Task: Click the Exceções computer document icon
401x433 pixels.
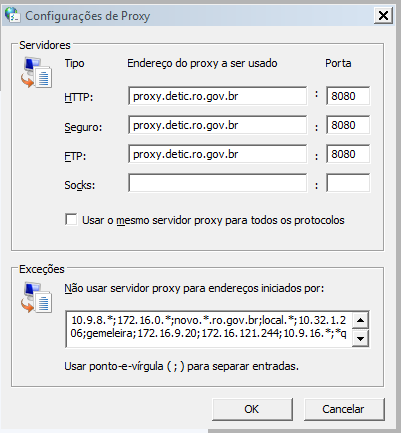Action: point(36,297)
